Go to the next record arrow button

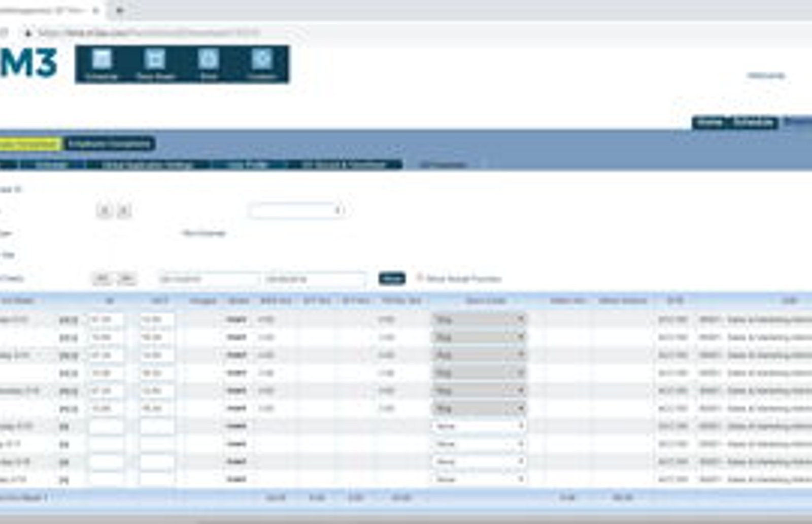[124, 210]
